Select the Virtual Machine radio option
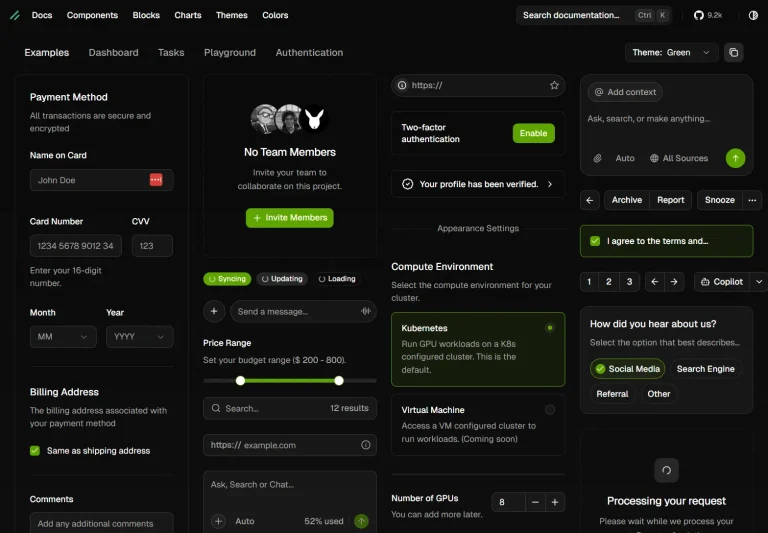 (550, 410)
